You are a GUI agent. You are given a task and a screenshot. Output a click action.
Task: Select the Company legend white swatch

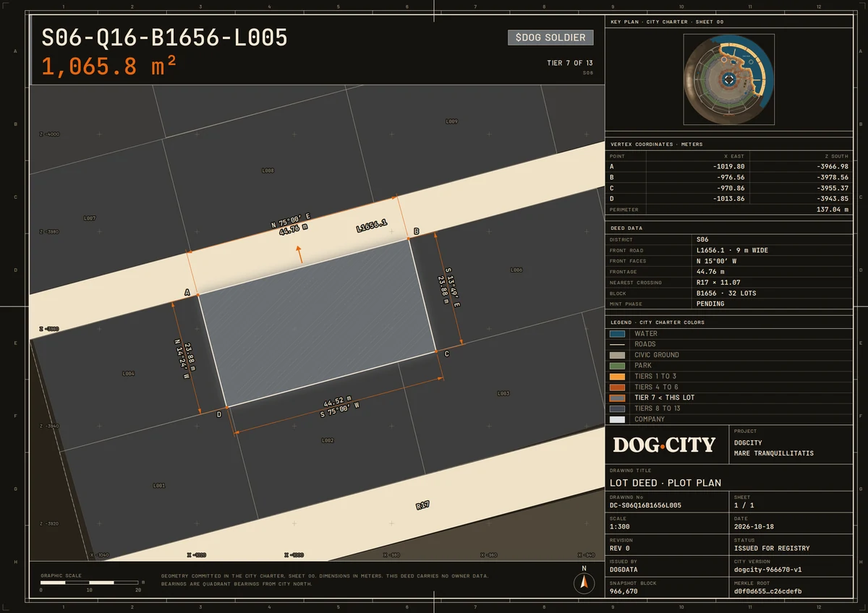click(x=617, y=419)
